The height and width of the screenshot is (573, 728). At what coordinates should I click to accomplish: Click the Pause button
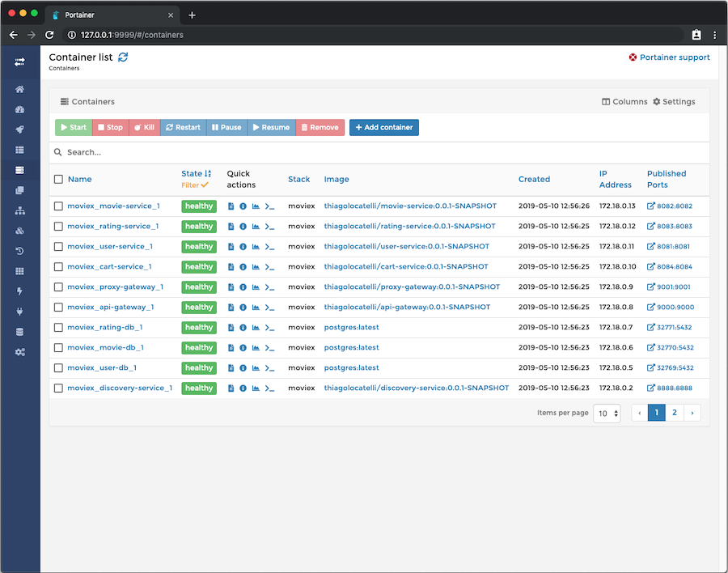pos(226,127)
